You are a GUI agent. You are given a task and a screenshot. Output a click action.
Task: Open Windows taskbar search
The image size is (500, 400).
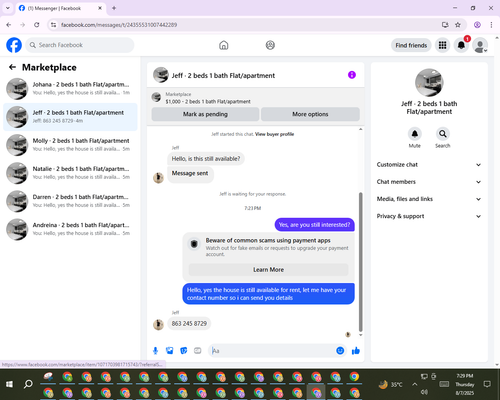pyautogui.click(x=28, y=384)
